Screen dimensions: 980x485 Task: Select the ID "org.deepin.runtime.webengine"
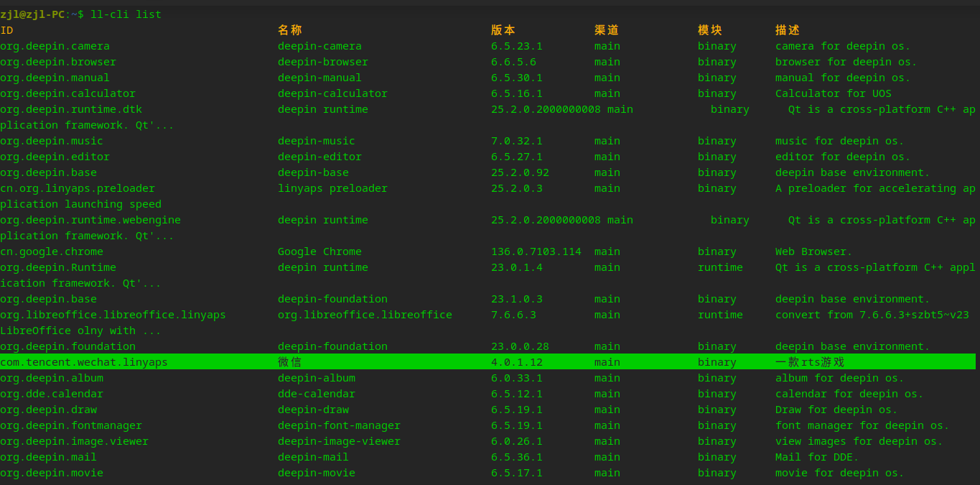click(x=90, y=220)
